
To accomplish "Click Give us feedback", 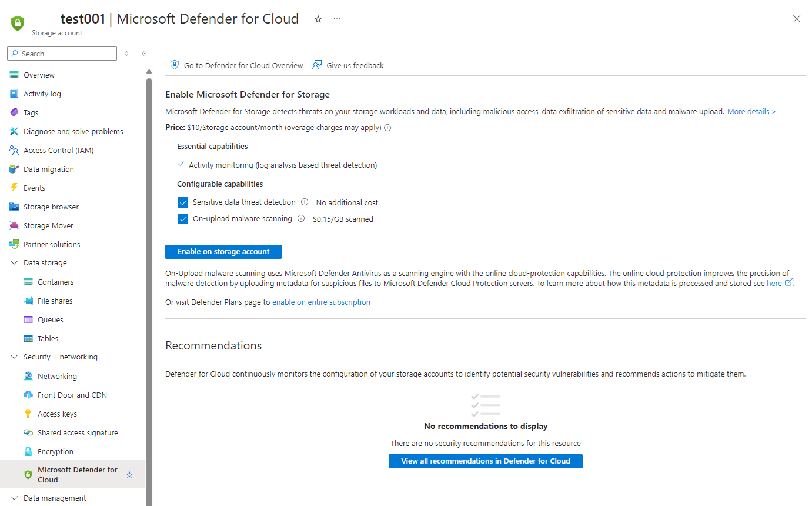I will [348, 65].
